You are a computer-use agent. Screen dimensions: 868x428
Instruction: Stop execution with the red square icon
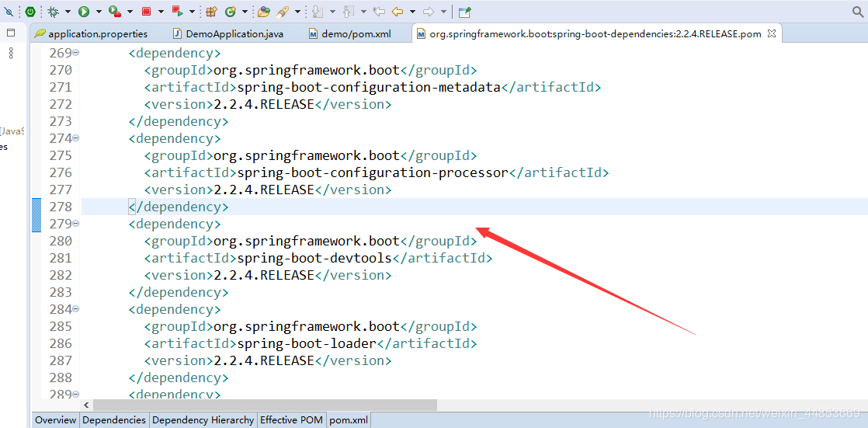click(x=146, y=11)
